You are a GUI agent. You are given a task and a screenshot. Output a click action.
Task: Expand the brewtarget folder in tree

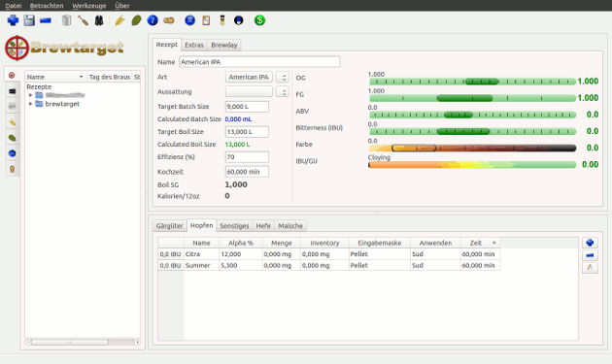click(x=30, y=104)
